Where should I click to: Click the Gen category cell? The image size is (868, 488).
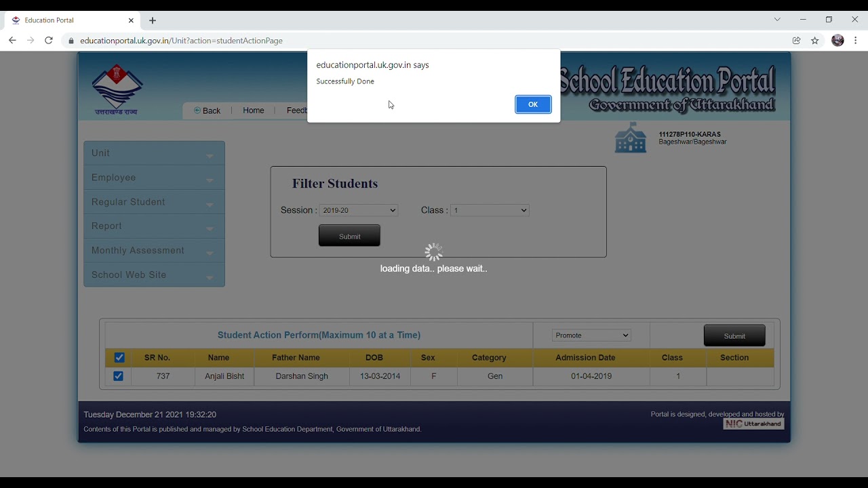(x=495, y=376)
